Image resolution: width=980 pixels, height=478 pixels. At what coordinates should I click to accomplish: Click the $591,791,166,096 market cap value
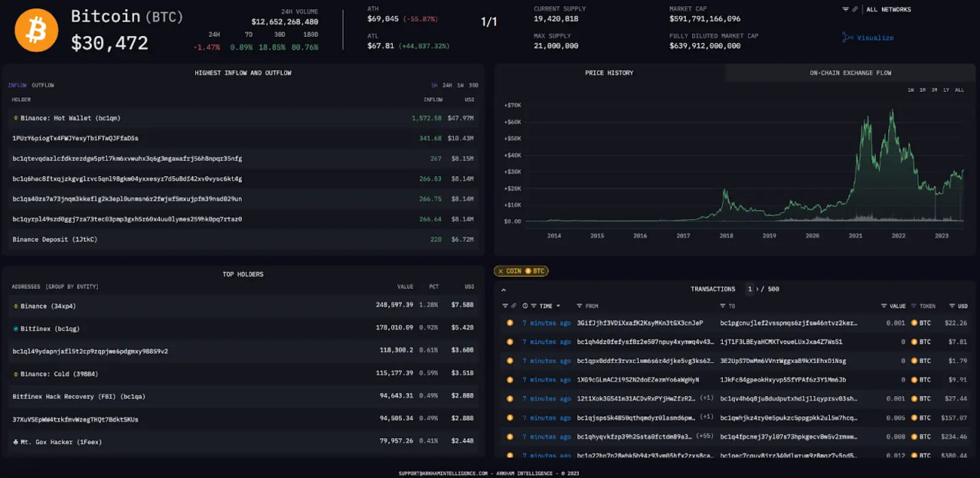[705, 18]
